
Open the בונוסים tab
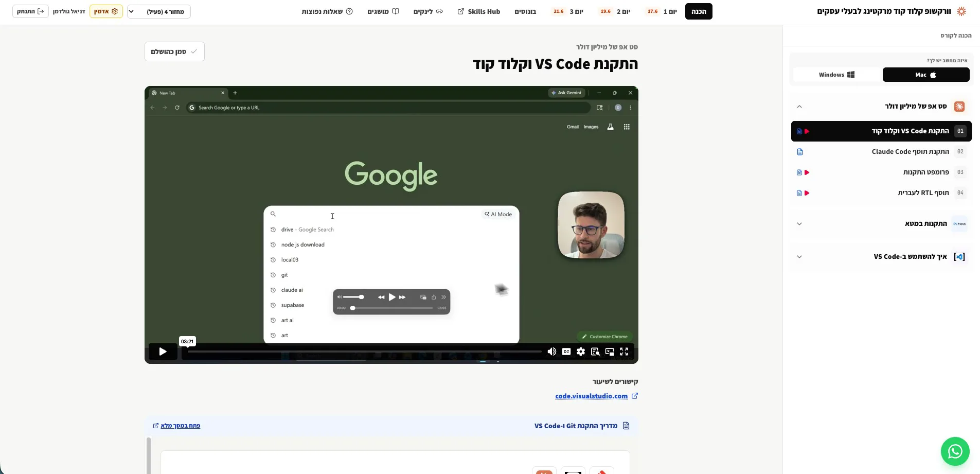(525, 11)
